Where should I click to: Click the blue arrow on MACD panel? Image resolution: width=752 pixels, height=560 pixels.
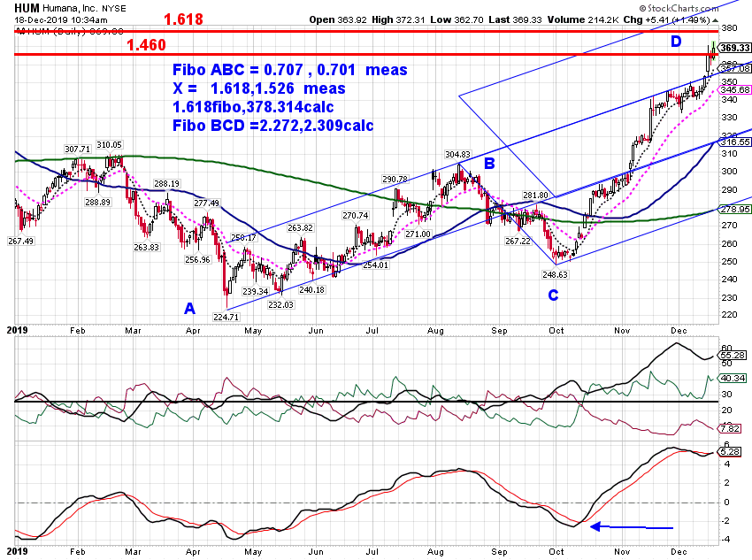(x=631, y=527)
